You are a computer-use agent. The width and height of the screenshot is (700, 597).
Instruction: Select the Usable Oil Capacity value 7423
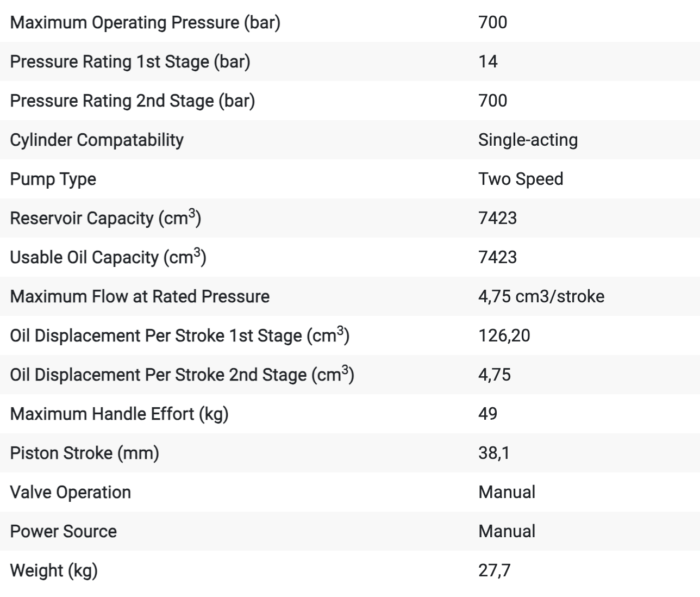[498, 257]
